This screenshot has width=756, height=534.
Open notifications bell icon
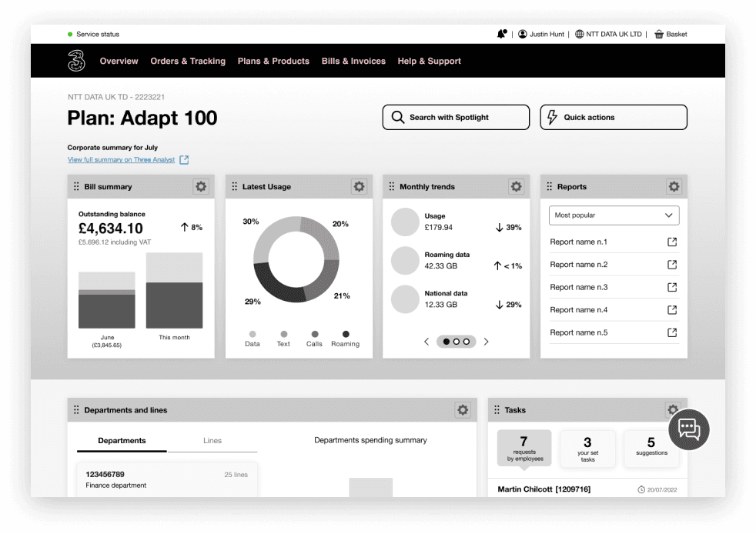click(x=501, y=34)
